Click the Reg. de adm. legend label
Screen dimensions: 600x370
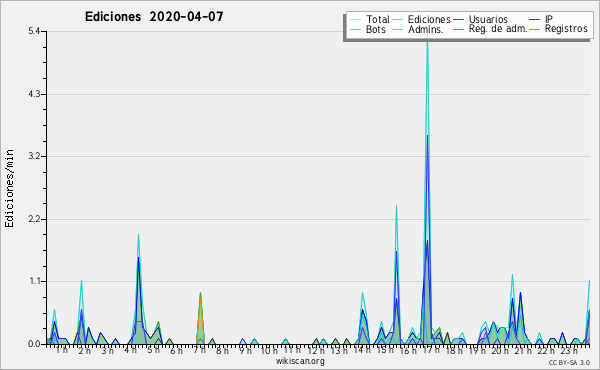[498, 29]
